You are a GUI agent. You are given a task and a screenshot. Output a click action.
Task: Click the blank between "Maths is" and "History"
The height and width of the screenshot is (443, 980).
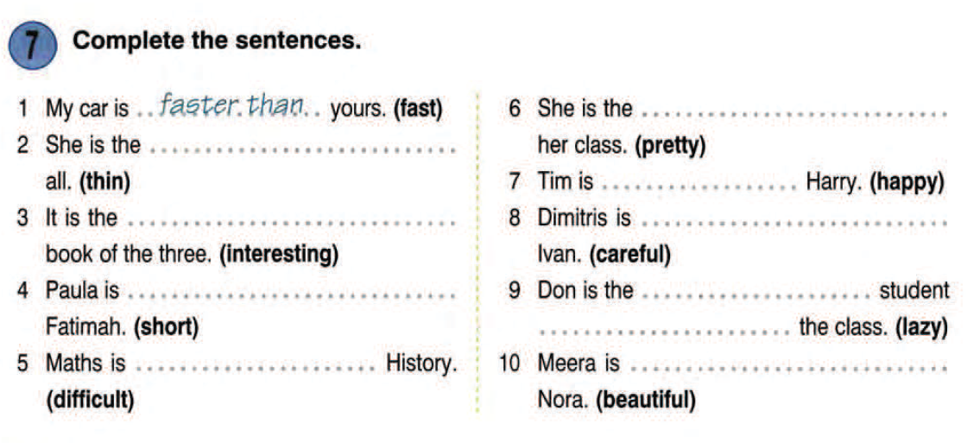tap(256, 367)
